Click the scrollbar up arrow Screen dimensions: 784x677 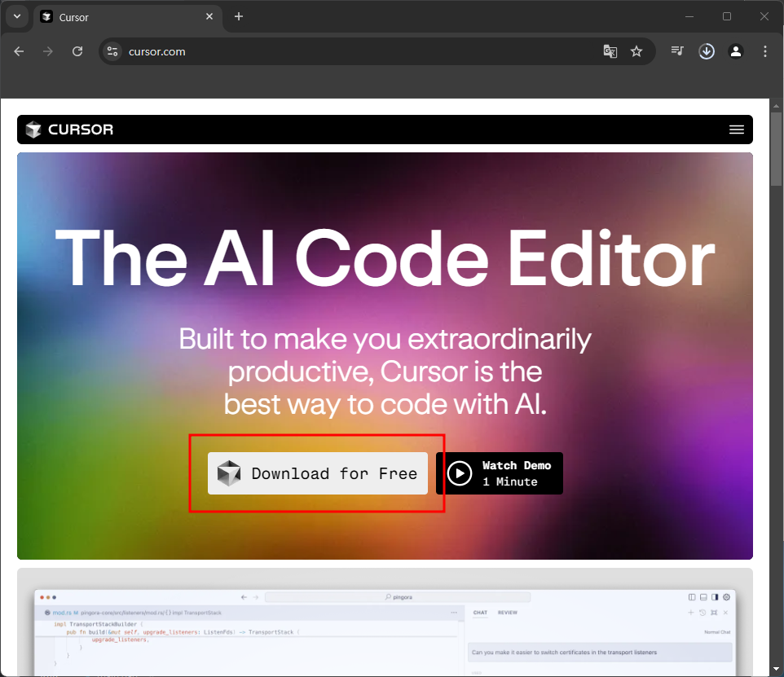tap(776, 106)
